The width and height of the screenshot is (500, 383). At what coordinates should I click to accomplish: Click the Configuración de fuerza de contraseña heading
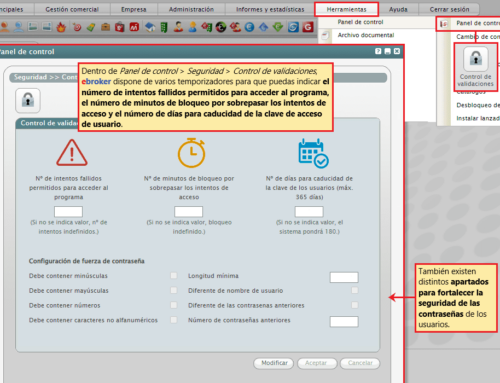click(87, 261)
